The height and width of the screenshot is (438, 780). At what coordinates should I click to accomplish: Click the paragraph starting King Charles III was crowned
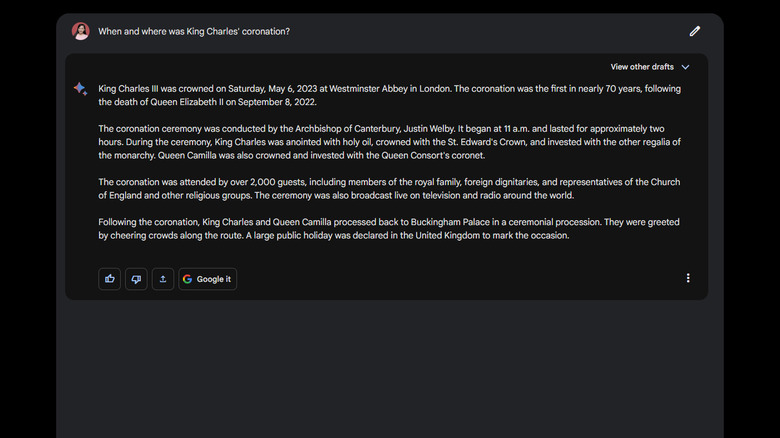(x=389, y=95)
